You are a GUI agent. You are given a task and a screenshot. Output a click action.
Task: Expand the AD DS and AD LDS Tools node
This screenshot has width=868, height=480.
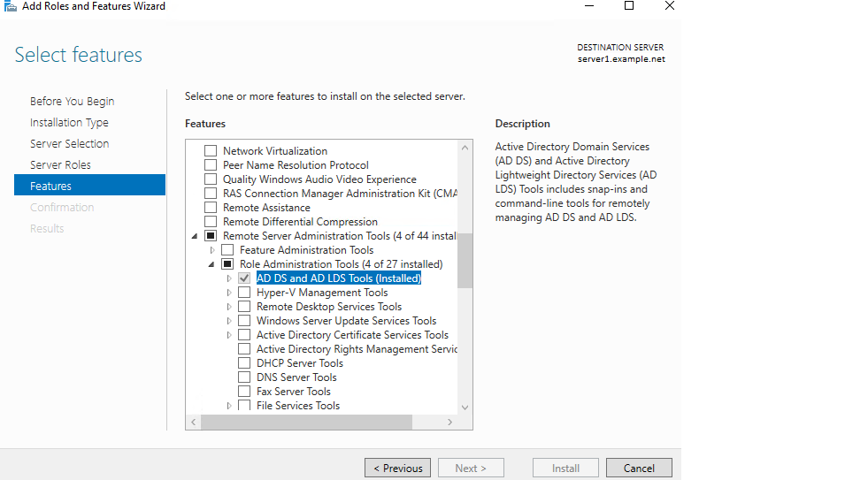[229, 278]
